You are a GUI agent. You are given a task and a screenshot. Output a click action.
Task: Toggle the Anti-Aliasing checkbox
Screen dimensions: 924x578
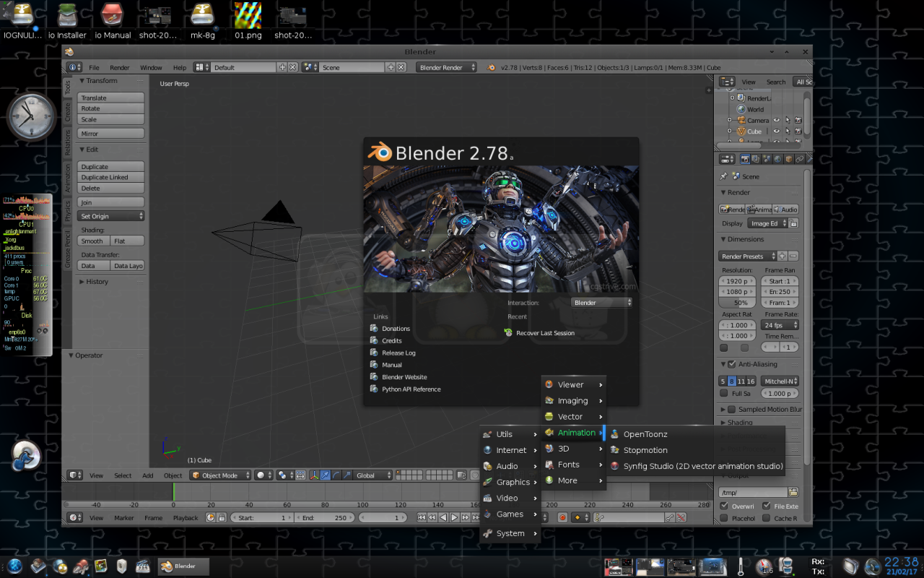pyautogui.click(x=731, y=364)
